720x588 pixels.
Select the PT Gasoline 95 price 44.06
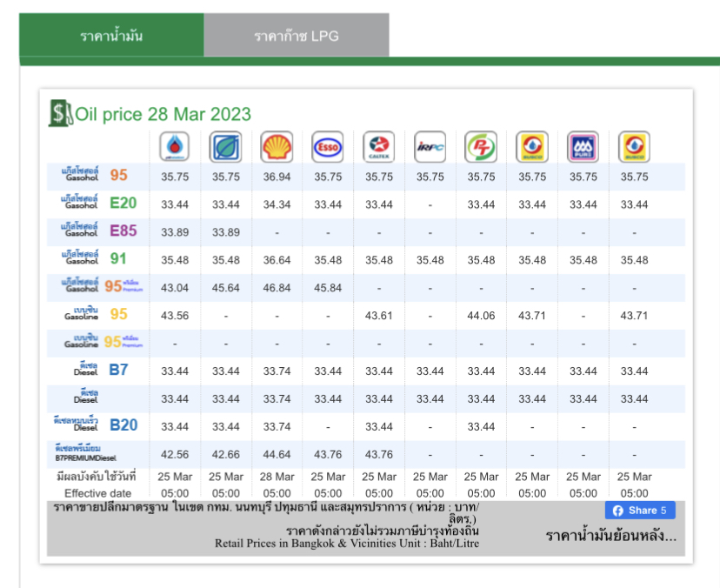click(481, 316)
